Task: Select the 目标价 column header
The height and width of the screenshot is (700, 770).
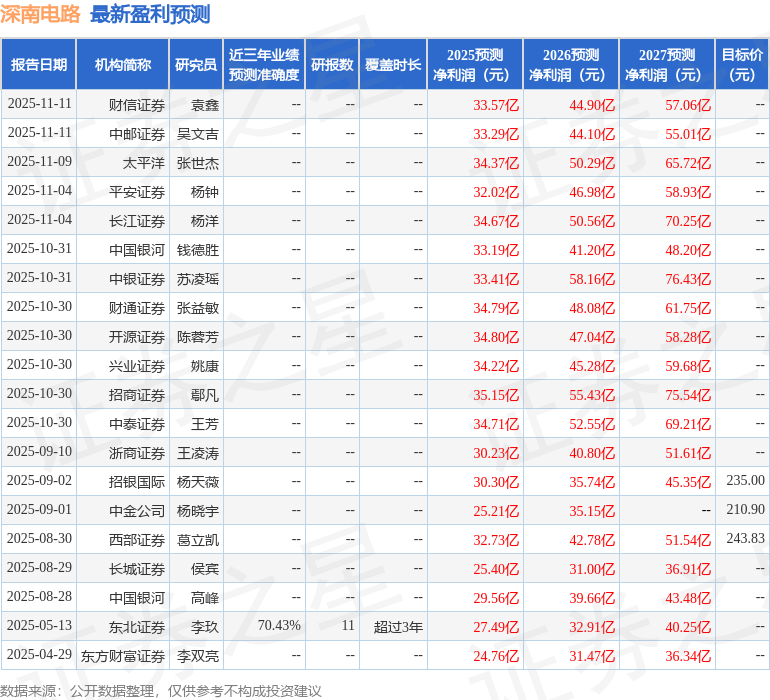Action: (742, 65)
